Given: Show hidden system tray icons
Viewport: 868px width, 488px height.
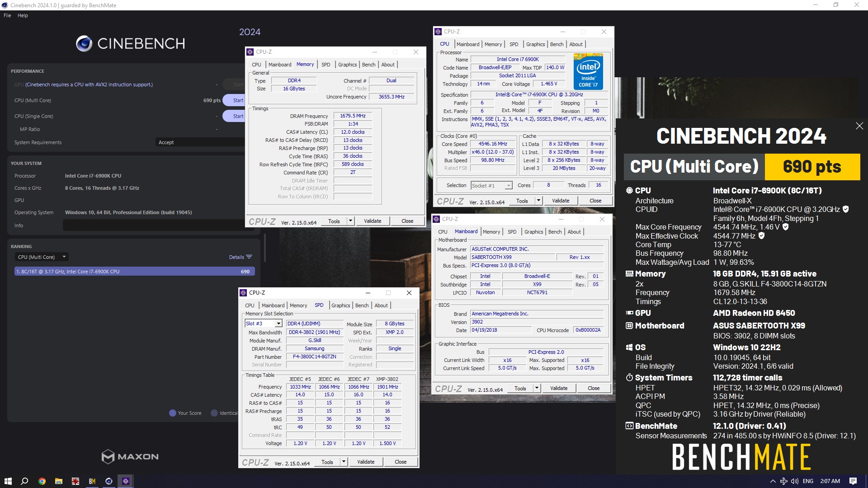Looking at the screenshot, I should [773, 481].
